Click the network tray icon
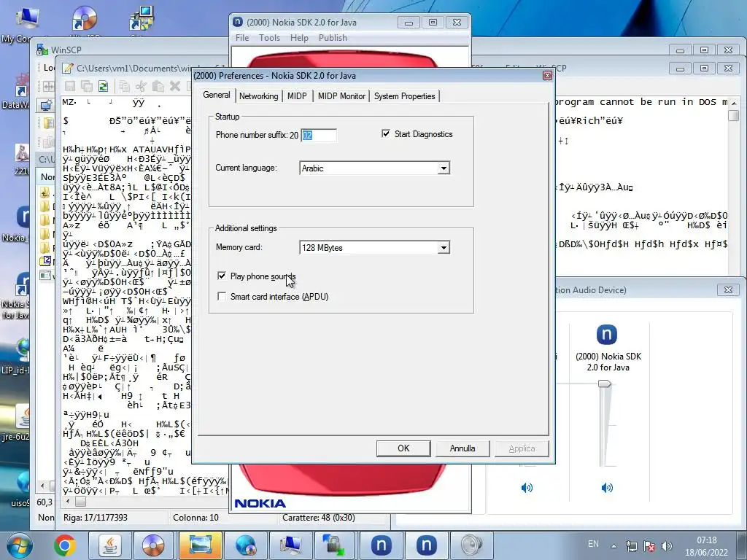Viewport: 747px width, 560px height. click(x=631, y=546)
